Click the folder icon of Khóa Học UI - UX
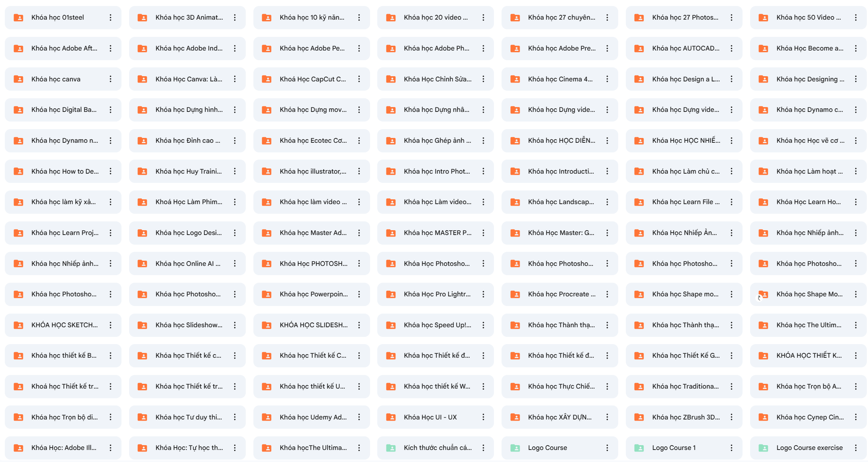868x462 pixels. pyautogui.click(x=391, y=417)
